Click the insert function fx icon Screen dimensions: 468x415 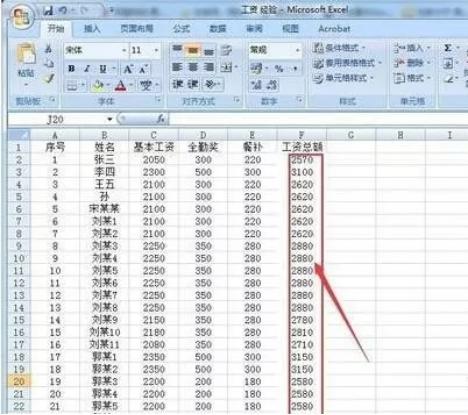(x=161, y=118)
